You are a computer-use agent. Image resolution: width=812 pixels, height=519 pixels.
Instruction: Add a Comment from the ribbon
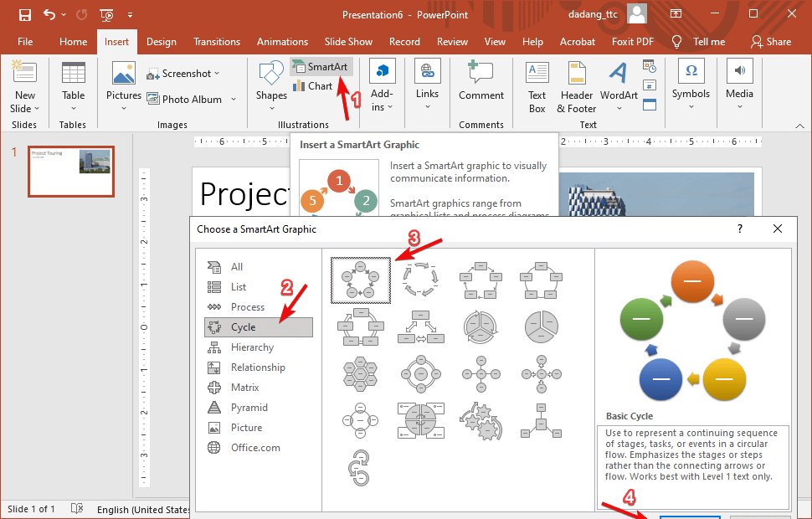click(x=481, y=82)
